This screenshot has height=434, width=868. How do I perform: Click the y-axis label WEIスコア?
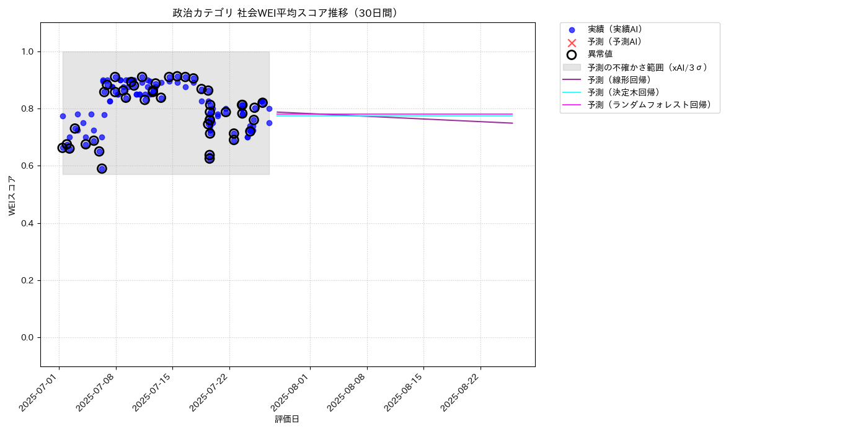coord(12,195)
